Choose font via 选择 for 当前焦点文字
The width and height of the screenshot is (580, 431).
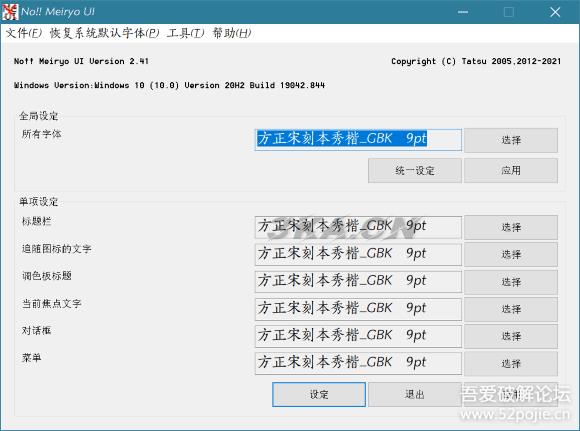[x=511, y=309]
